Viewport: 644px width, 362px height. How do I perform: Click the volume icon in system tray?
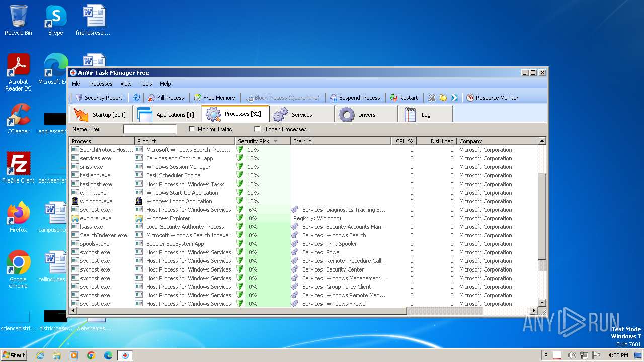coord(572,355)
